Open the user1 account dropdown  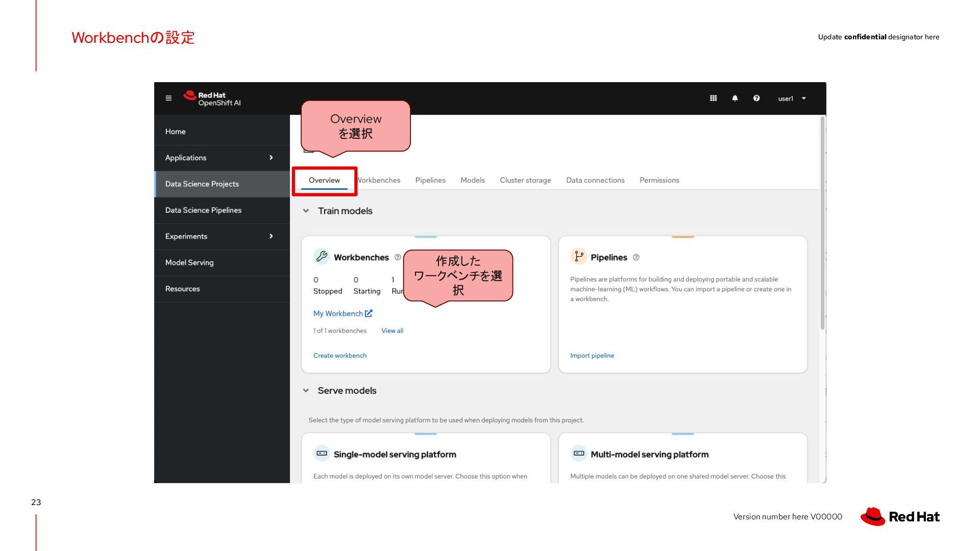point(792,98)
